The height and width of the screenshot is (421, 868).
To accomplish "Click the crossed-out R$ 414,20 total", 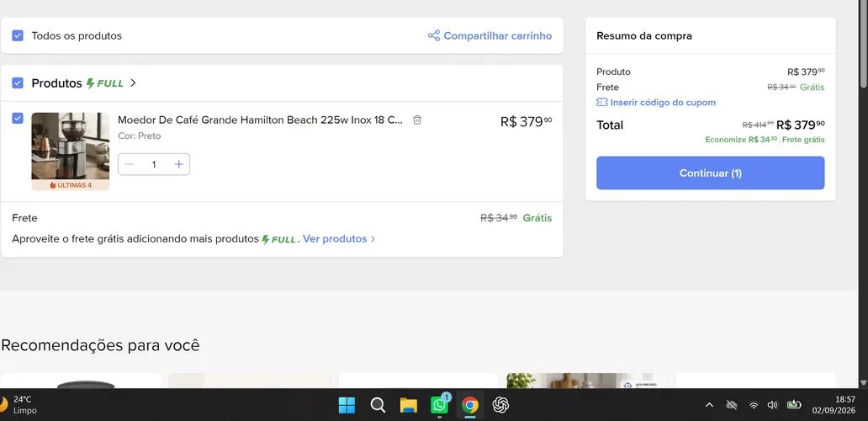I will click(x=758, y=125).
